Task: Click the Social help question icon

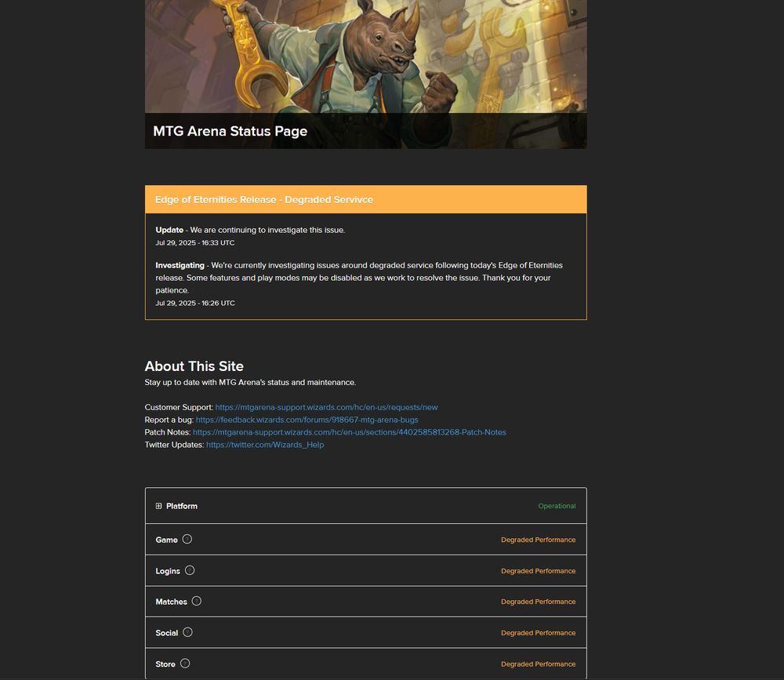Action: (x=187, y=632)
